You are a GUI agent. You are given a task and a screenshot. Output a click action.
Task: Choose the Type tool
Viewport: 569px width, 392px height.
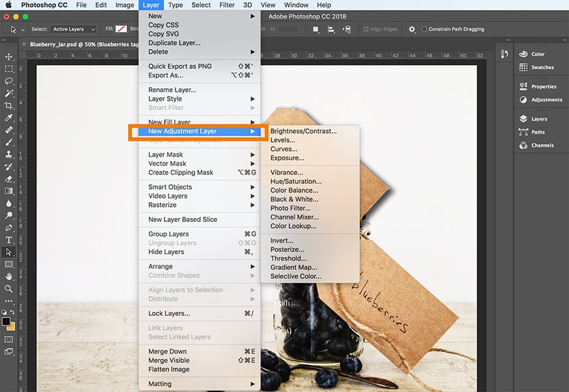click(9, 240)
